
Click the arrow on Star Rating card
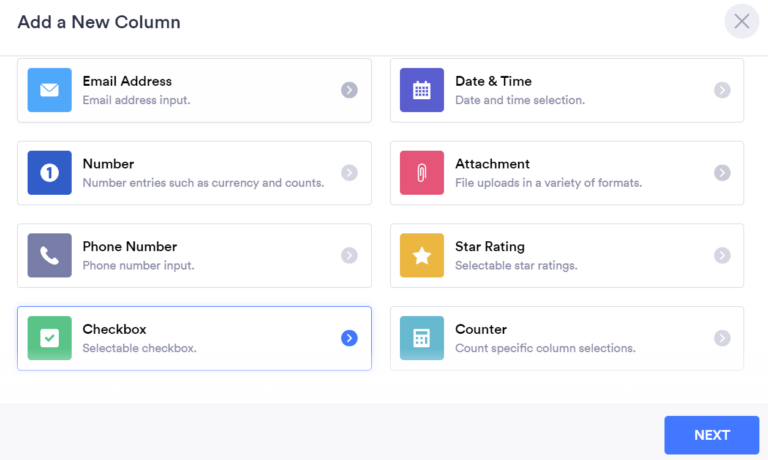(722, 255)
